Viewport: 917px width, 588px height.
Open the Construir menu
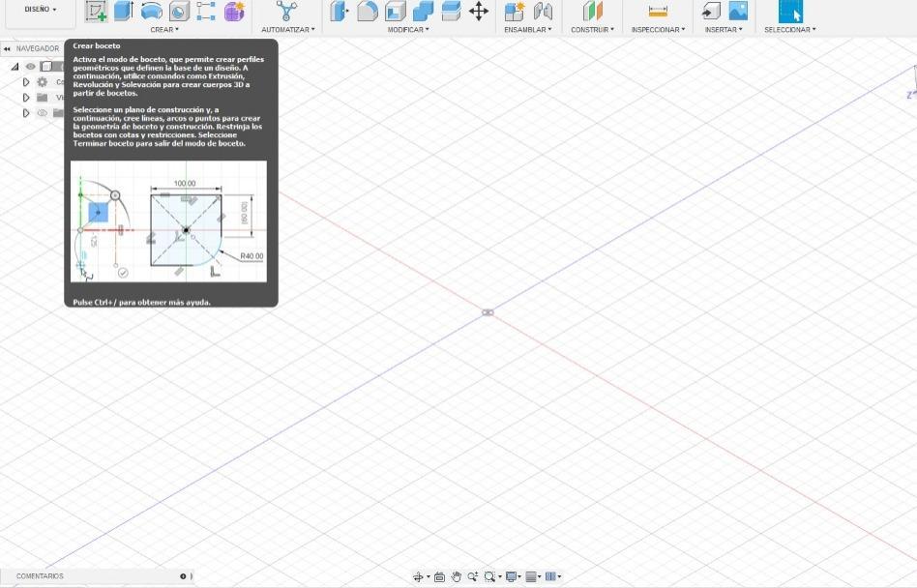pyautogui.click(x=592, y=29)
